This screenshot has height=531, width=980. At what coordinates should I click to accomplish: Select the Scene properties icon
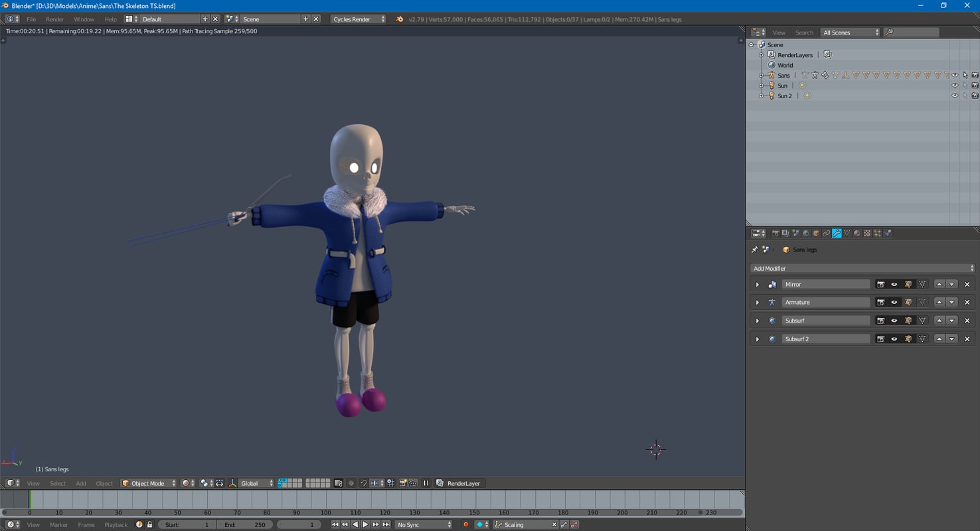click(795, 233)
